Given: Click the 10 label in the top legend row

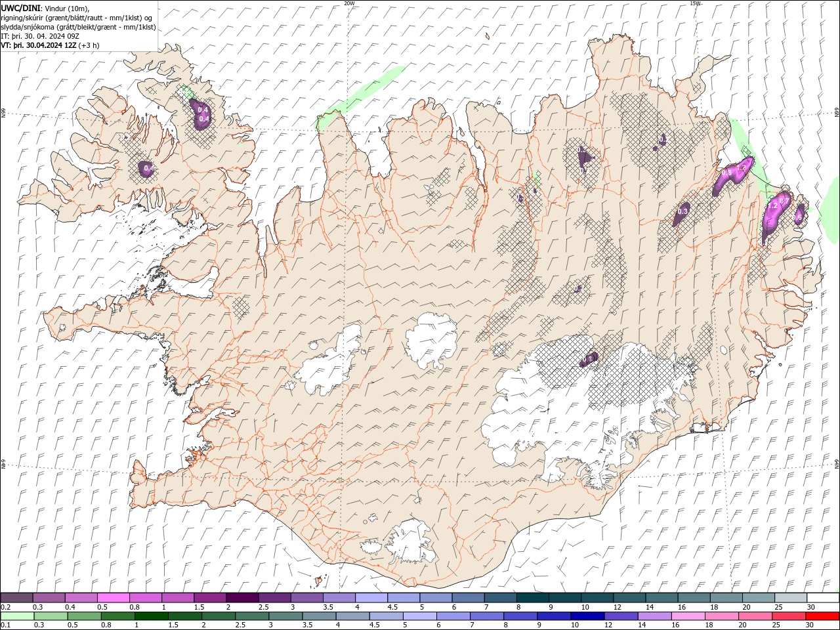Looking at the screenshot, I should tap(585, 607).
